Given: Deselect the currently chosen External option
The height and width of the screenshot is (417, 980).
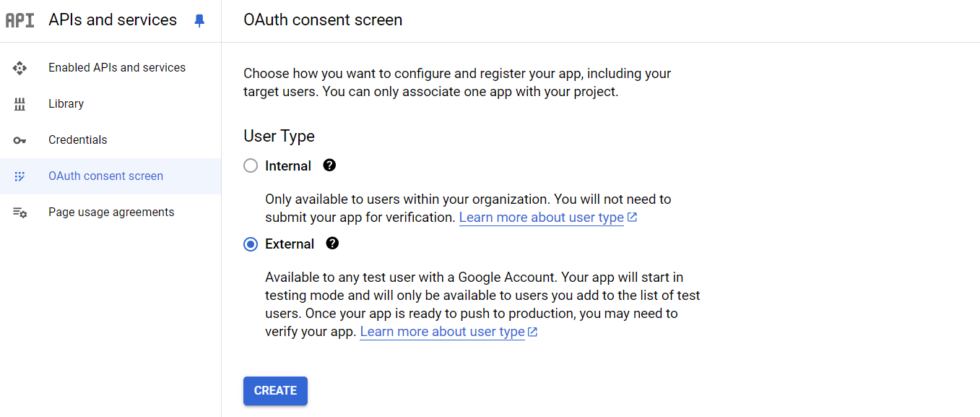Looking at the screenshot, I should click(x=250, y=244).
